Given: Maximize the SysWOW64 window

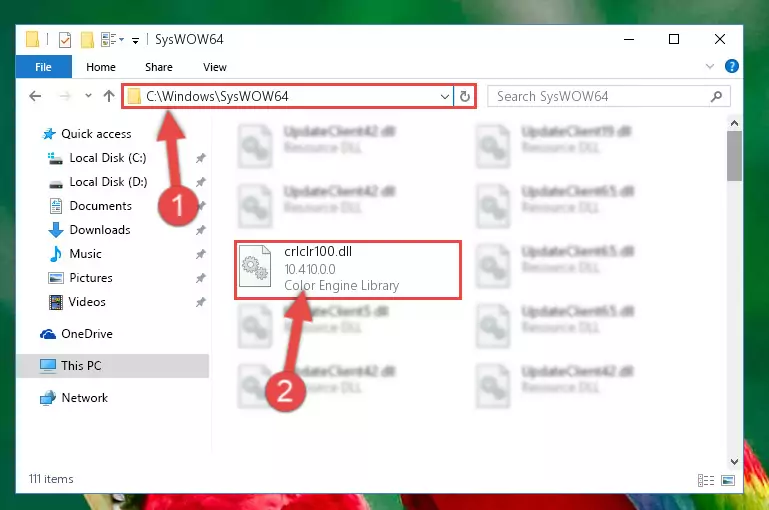Looking at the screenshot, I should coord(674,39).
